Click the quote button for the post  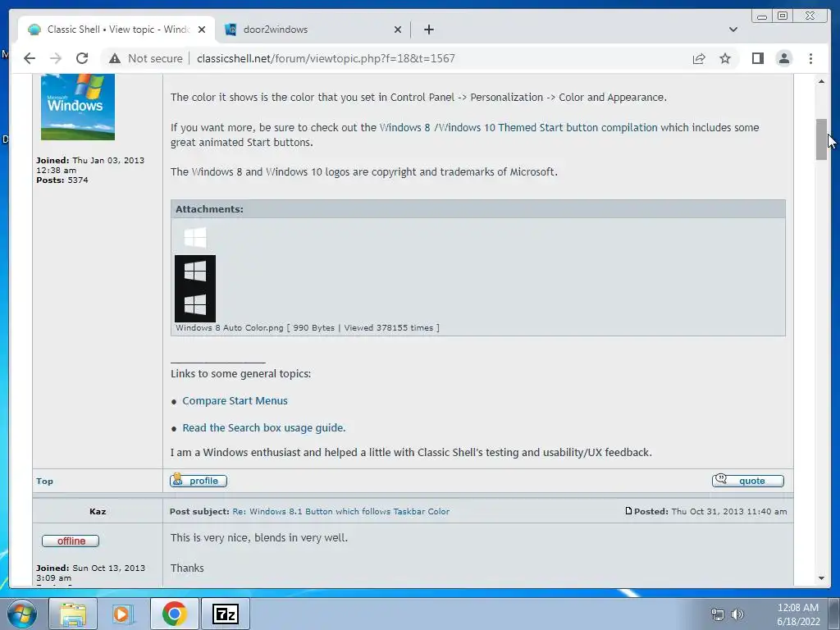pyautogui.click(x=747, y=481)
